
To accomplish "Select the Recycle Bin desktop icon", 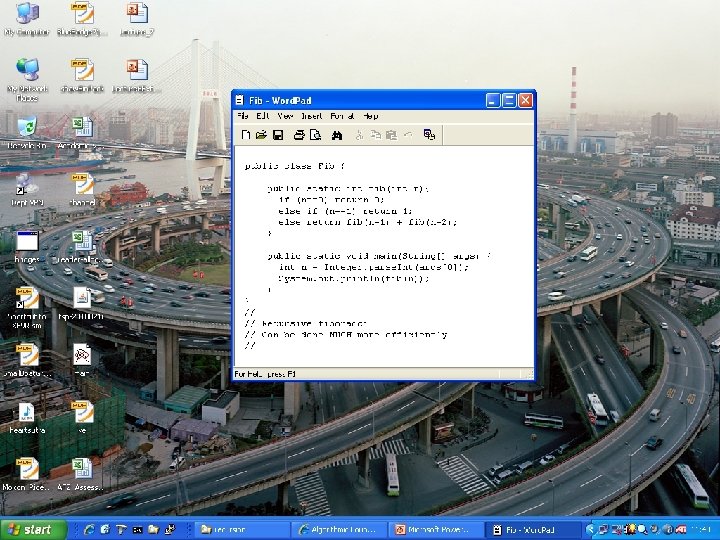I will (x=27, y=132).
